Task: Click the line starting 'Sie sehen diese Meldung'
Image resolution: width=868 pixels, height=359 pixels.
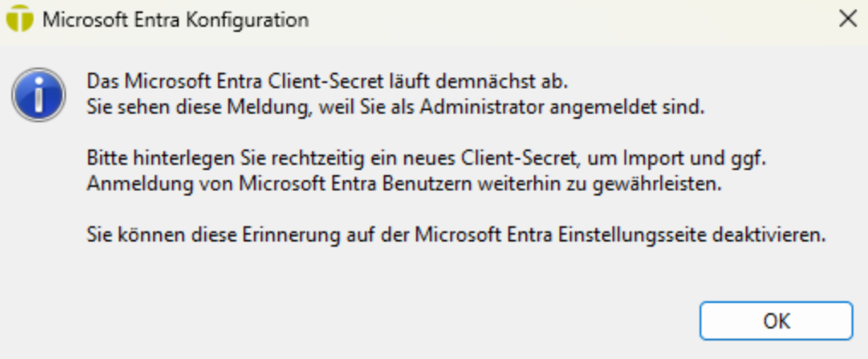Action: click(x=396, y=109)
